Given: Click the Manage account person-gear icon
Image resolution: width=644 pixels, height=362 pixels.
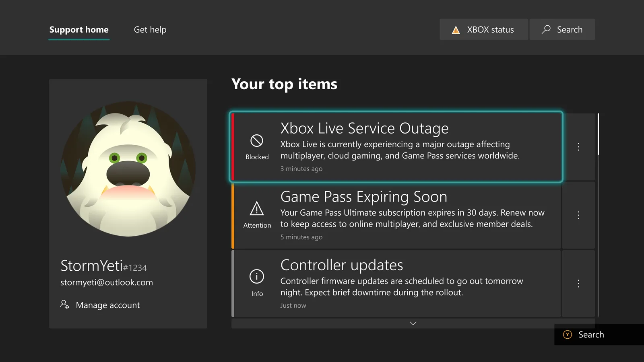Looking at the screenshot, I should click(x=65, y=304).
